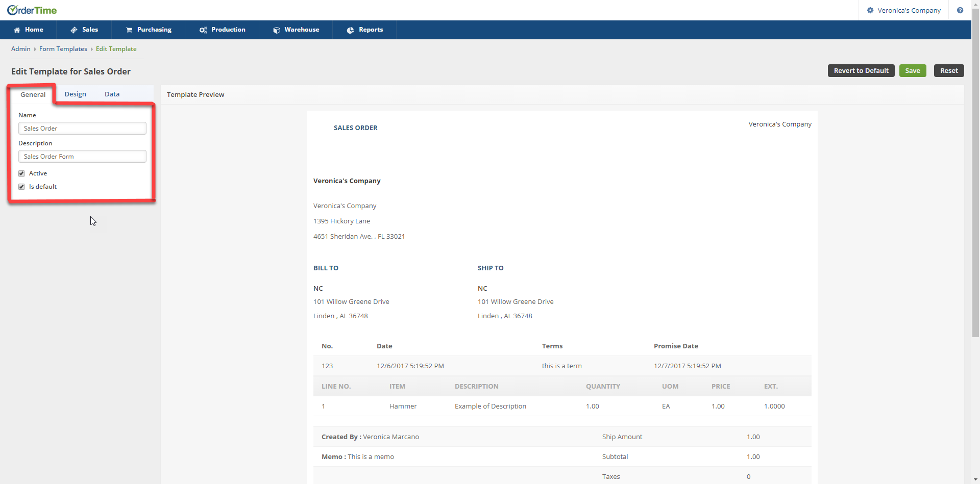
Task: Open the Production menu
Action: point(222,30)
